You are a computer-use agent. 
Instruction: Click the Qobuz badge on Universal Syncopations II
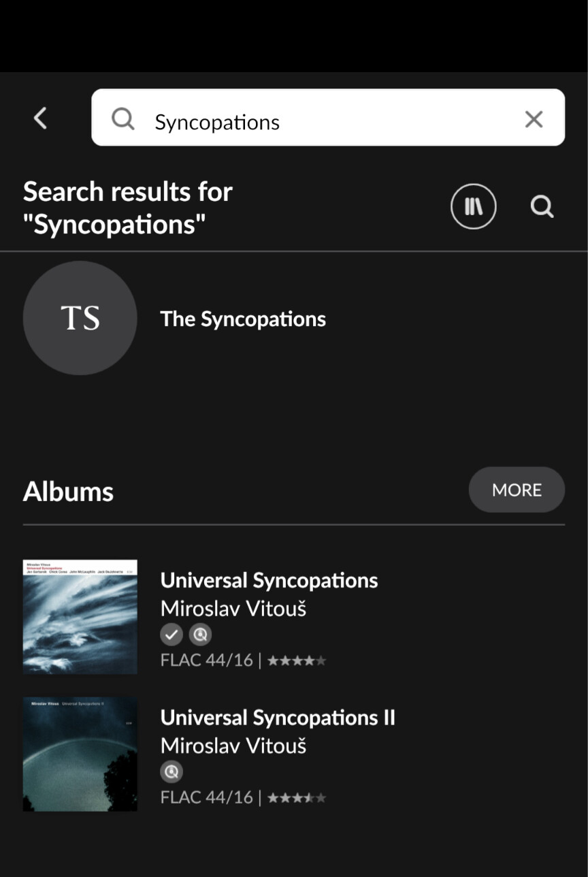coord(171,772)
